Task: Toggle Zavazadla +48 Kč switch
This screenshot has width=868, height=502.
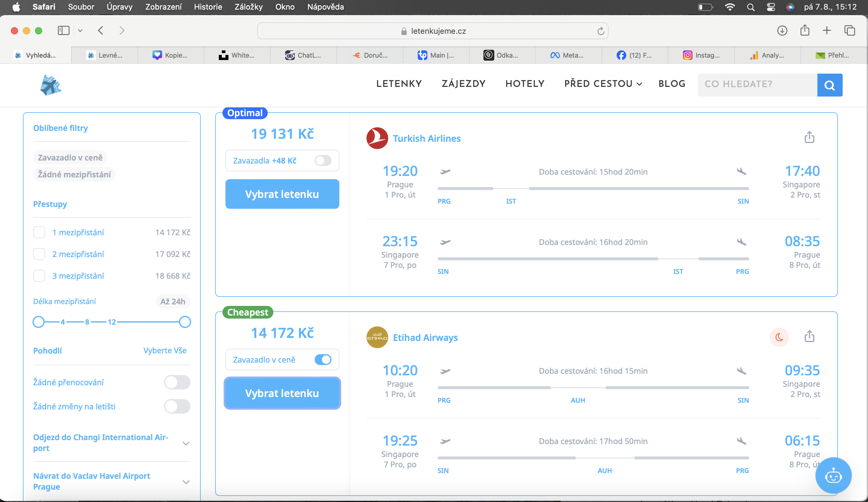Action: [323, 161]
